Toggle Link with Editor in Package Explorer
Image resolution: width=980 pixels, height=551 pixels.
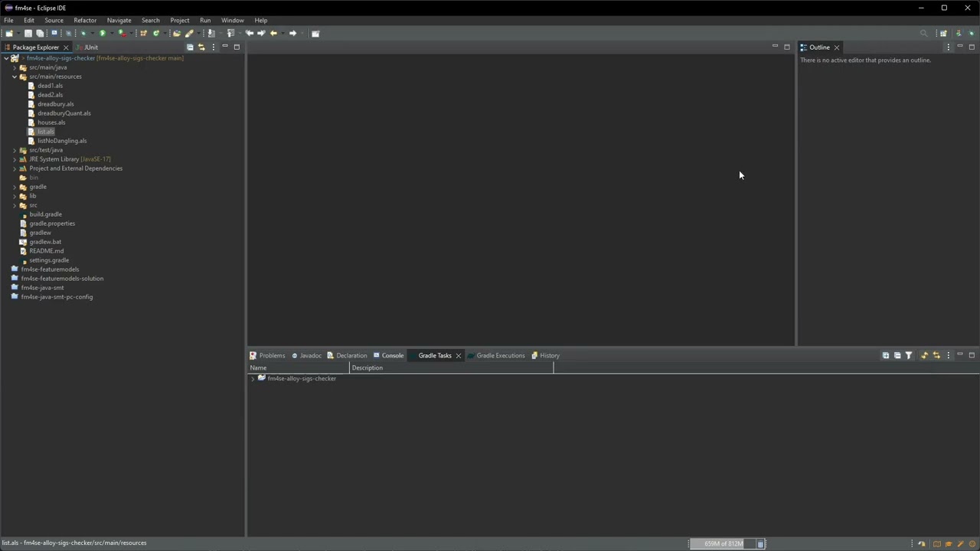[x=201, y=47]
